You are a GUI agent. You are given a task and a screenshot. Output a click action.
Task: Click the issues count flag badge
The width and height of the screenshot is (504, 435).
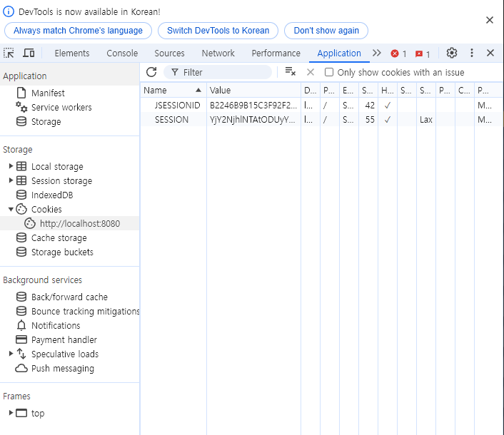pos(423,54)
